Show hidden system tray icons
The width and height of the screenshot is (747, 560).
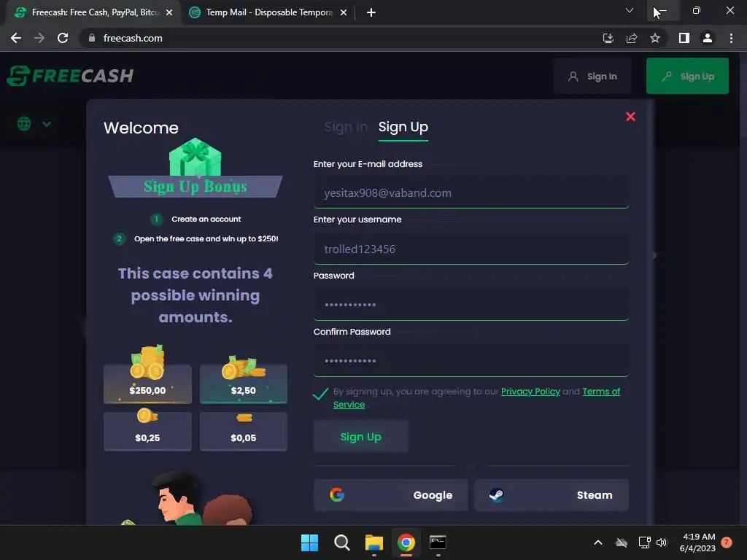tap(598, 542)
